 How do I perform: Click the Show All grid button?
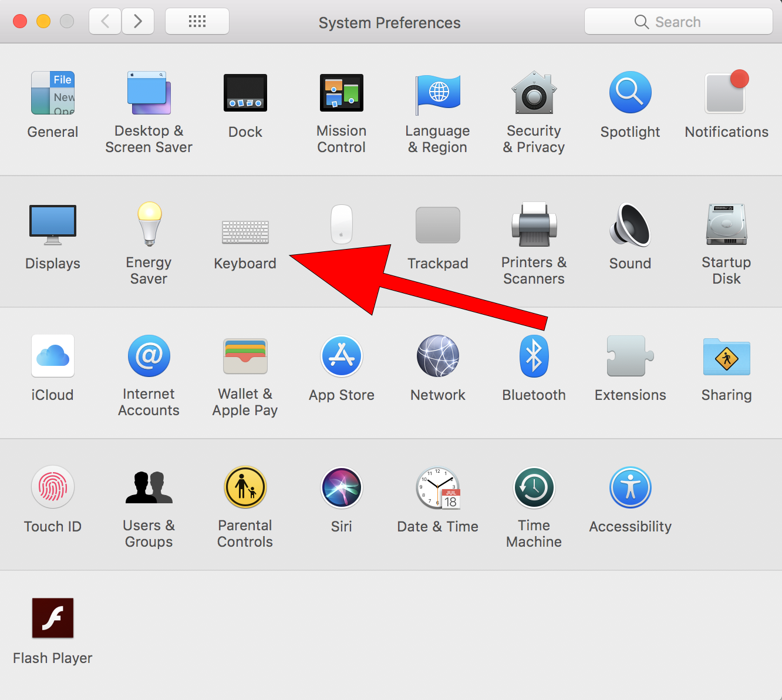(x=197, y=22)
